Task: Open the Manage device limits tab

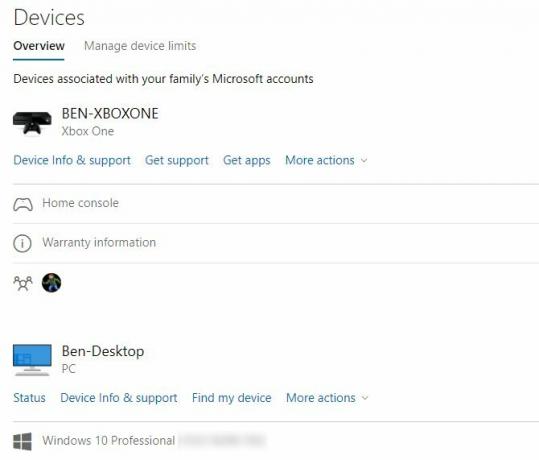Action: tap(140, 46)
